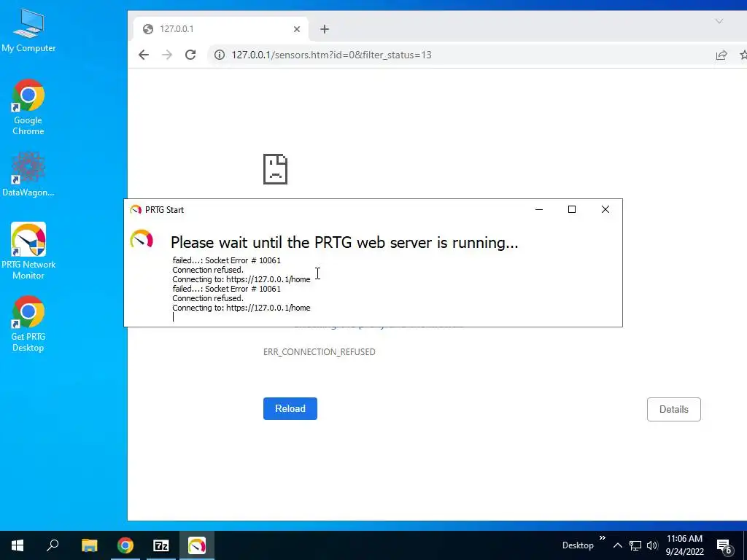This screenshot has height=560, width=747.
Task: View site information icon in address bar
Action: [x=220, y=55]
